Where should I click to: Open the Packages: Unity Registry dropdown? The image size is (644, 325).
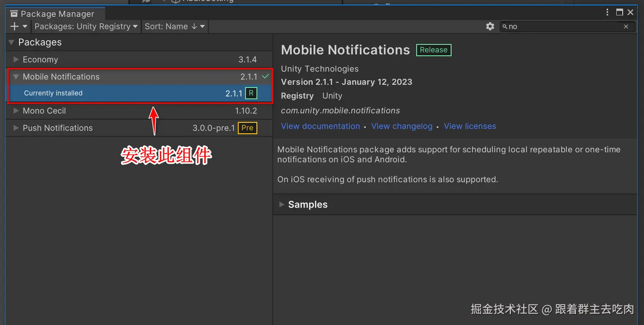[x=86, y=26]
